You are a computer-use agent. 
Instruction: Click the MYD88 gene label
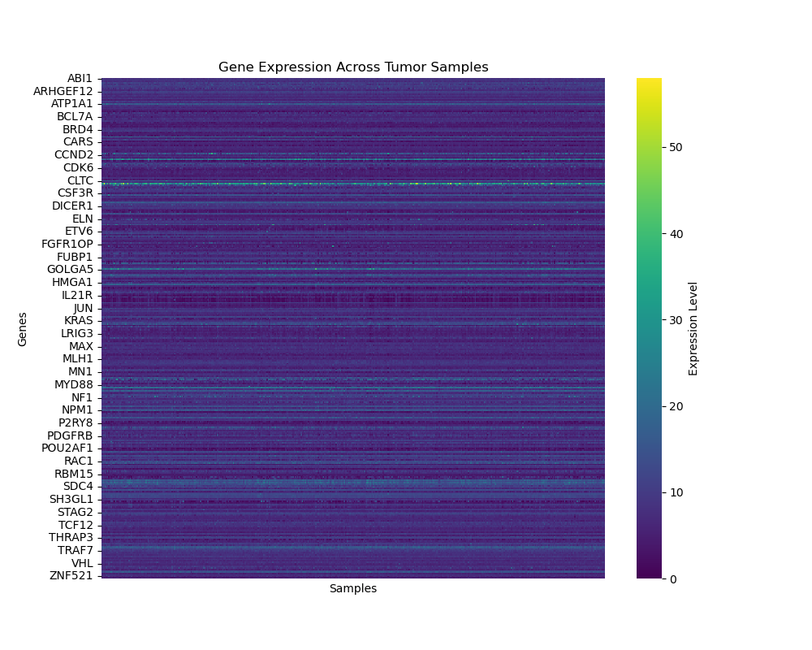tap(74, 384)
